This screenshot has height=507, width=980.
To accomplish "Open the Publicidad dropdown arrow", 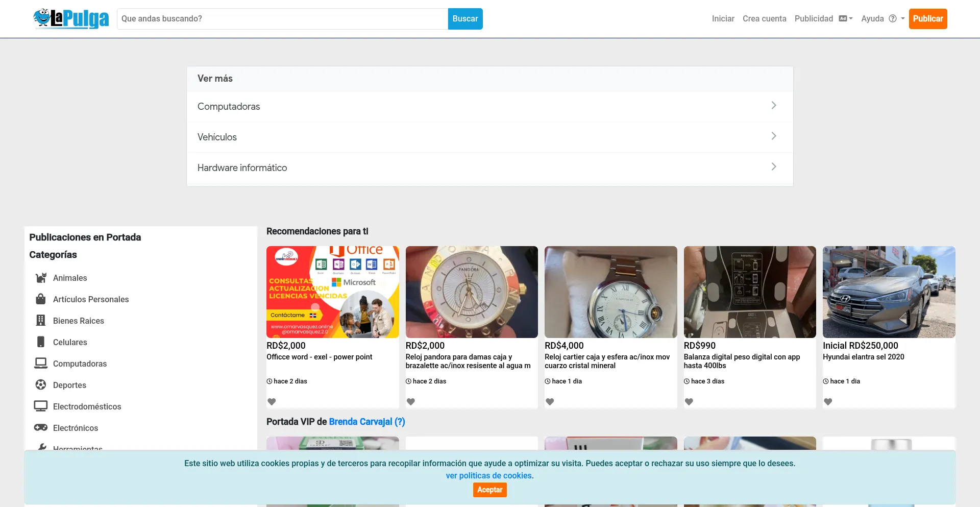I will [x=851, y=19].
